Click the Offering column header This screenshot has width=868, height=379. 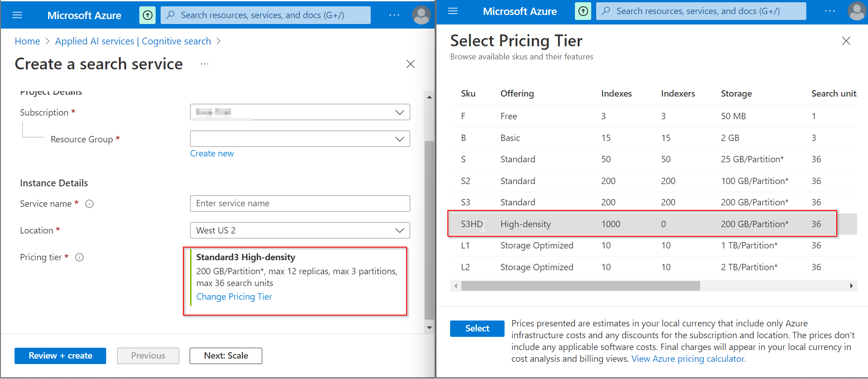pos(517,93)
